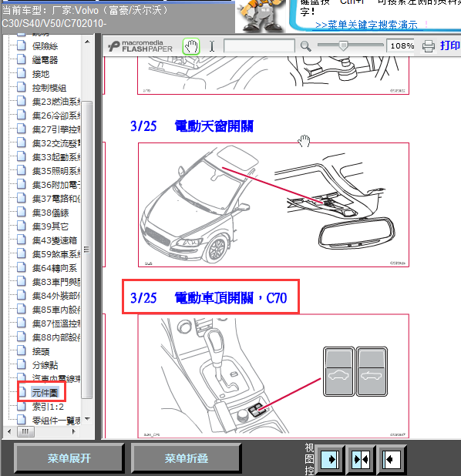
Task: Open the 集32交流發電 tree item
Action: click(x=56, y=143)
